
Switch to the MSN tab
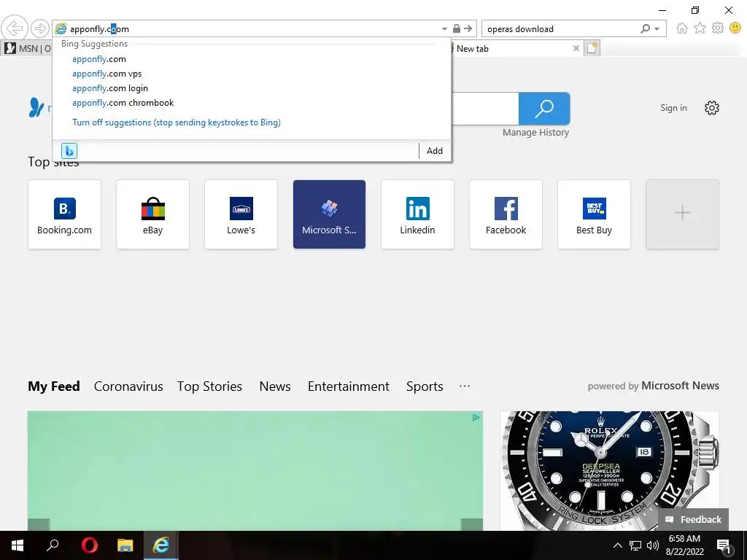pos(27,48)
